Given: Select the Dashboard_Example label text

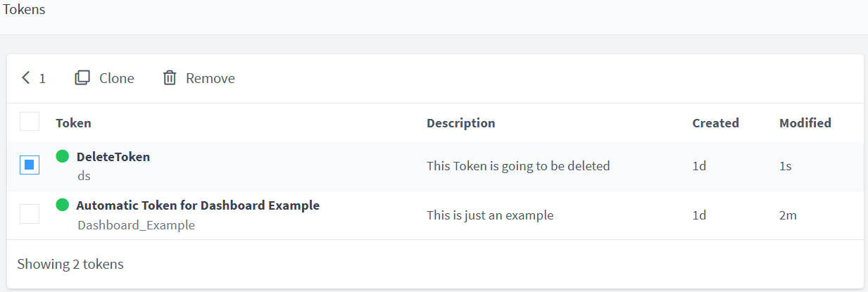Looking at the screenshot, I should [136, 225].
